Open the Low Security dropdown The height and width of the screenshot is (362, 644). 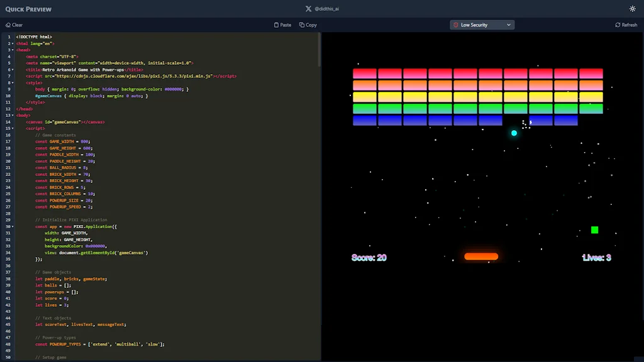click(481, 25)
